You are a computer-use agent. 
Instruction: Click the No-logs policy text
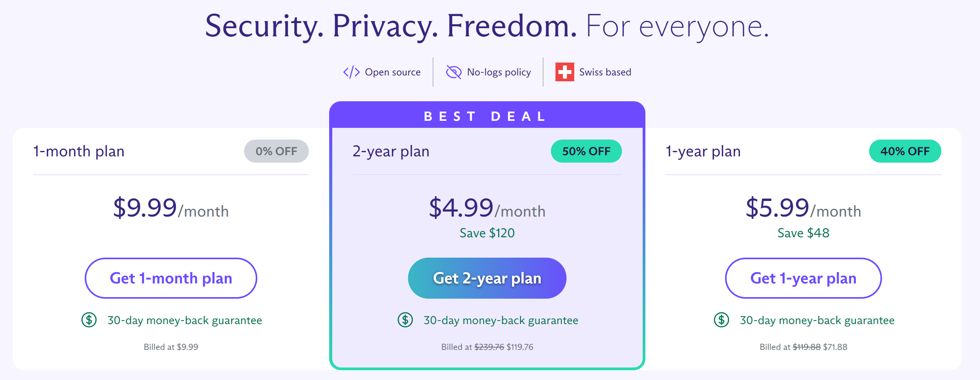(499, 72)
